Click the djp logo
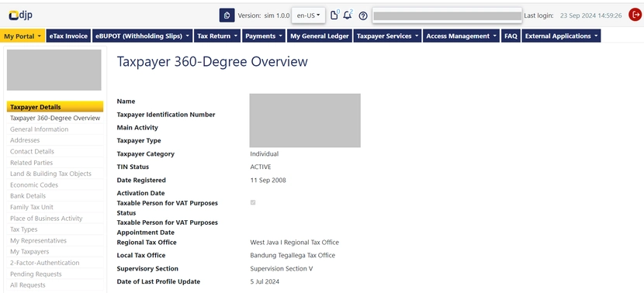This screenshot has width=644, height=293. coord(20,16)
